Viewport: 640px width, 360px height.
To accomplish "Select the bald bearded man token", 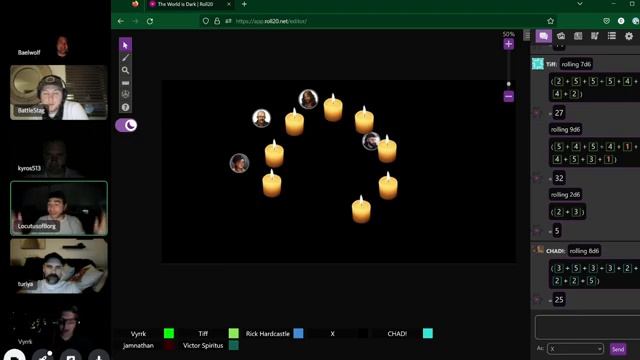I will point(261,118).
